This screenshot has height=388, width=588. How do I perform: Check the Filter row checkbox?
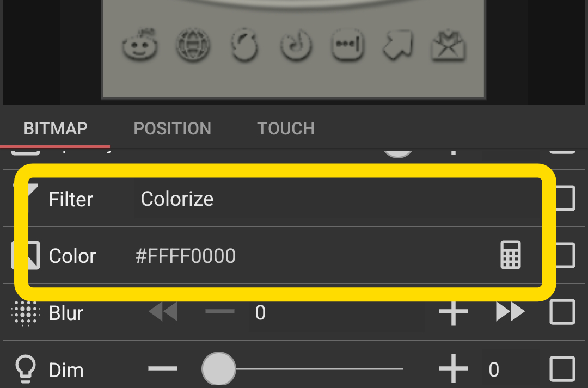point(562,198)
